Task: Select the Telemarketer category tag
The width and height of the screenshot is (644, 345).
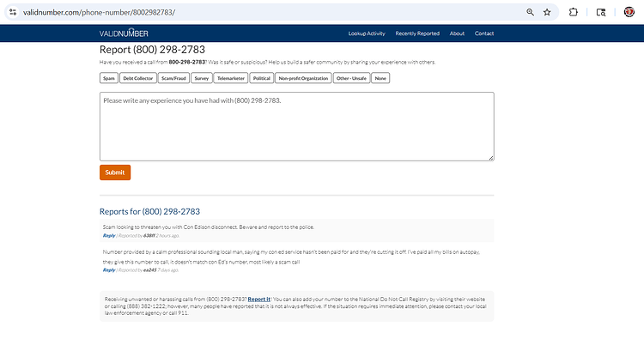Action: click(x=231, y=78)
